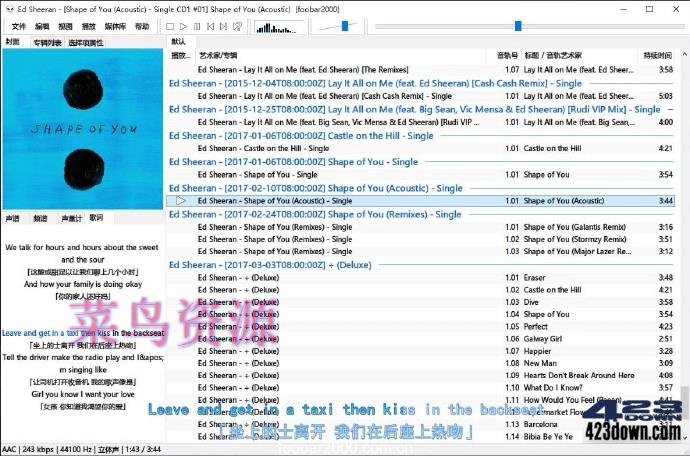Open the 编辑 menu
This screenshot has width=690, height=456.
point(42,26)
